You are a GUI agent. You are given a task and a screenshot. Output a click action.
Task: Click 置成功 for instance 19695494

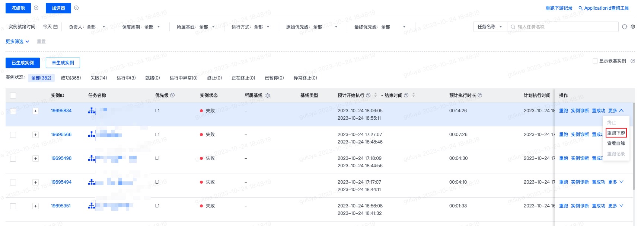click(x=599, y=182)
